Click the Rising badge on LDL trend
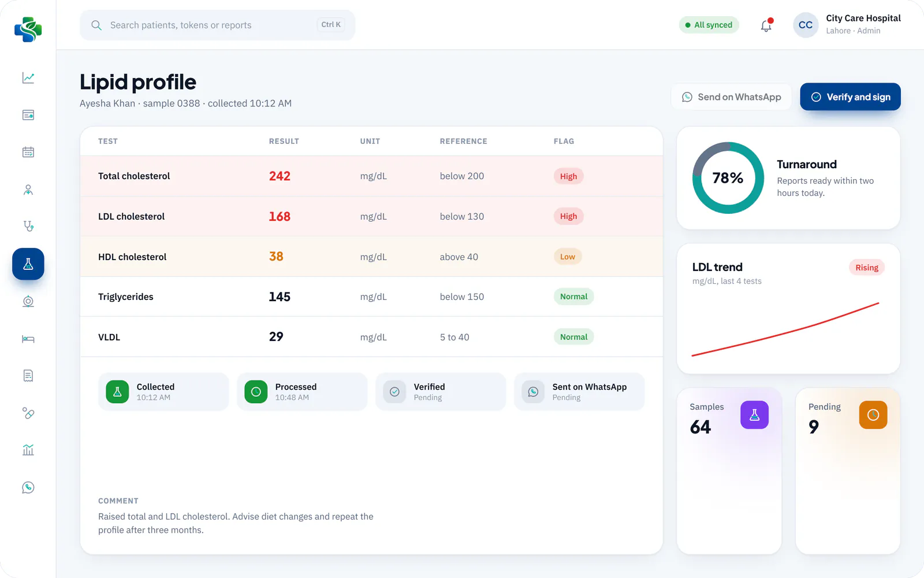Screen dimensions: 924x578 866,268
